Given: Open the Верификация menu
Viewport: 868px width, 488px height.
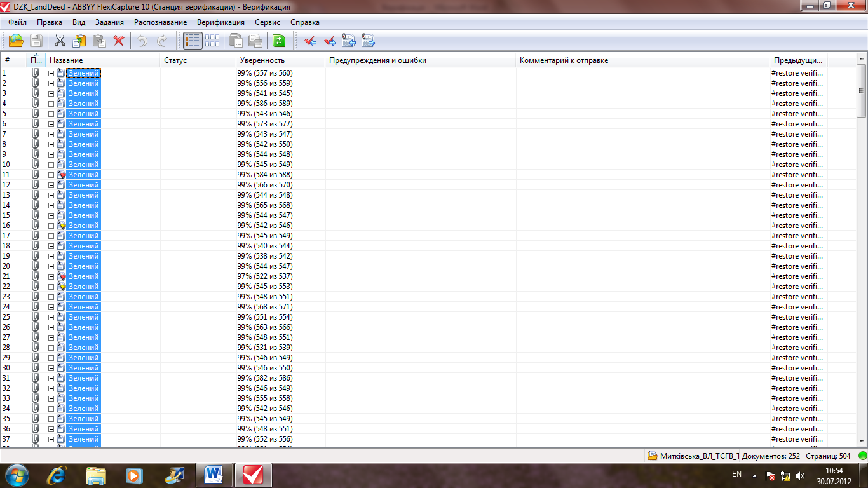Looking at the screenshot, I should [220, 22].
